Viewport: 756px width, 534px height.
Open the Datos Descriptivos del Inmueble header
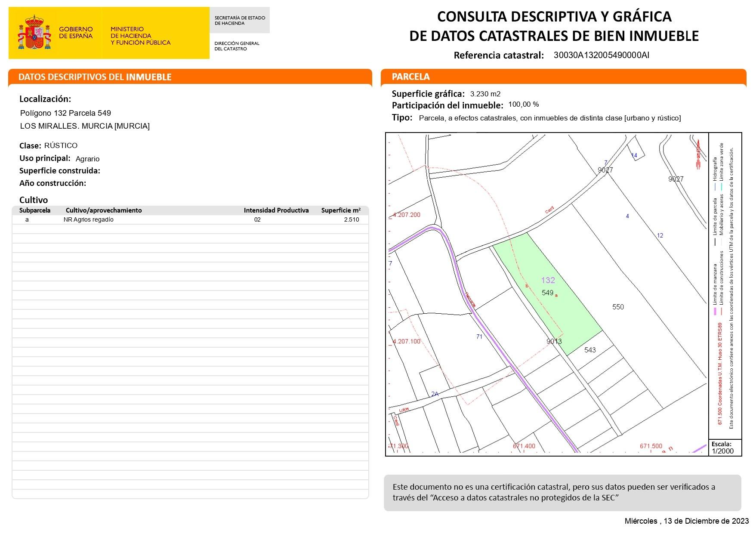point(95,77)
